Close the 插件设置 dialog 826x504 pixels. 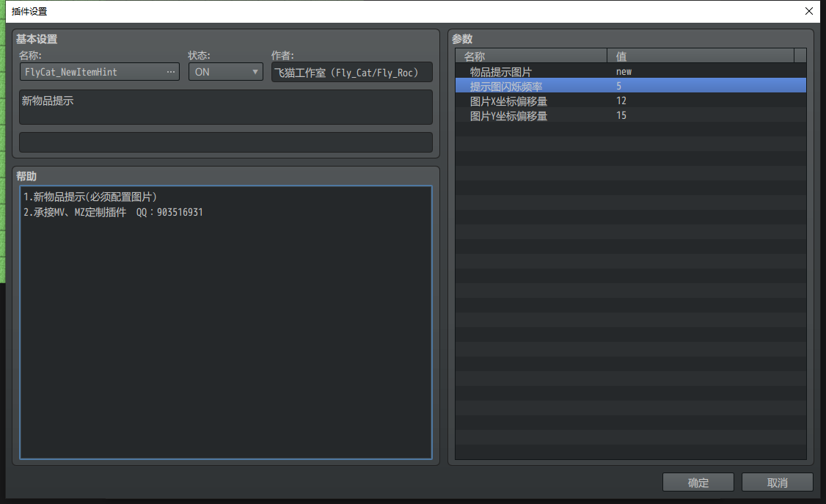tap(809, 11)
